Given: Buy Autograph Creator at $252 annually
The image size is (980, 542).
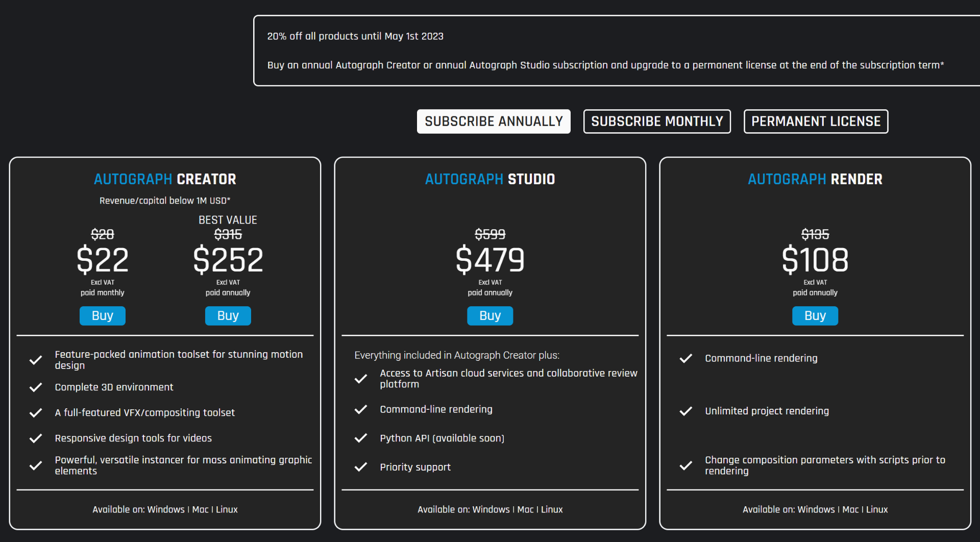Looking at the screenshot, I should pos(228,316).
